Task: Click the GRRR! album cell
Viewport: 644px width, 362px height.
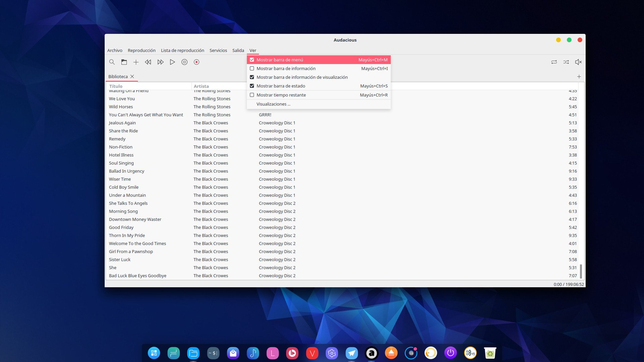Action: tap(265, 115)
